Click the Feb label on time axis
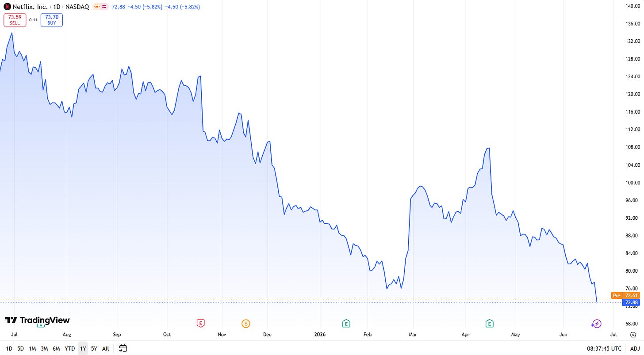The width and height of the screenshot is (644, 355). (368, 335)
